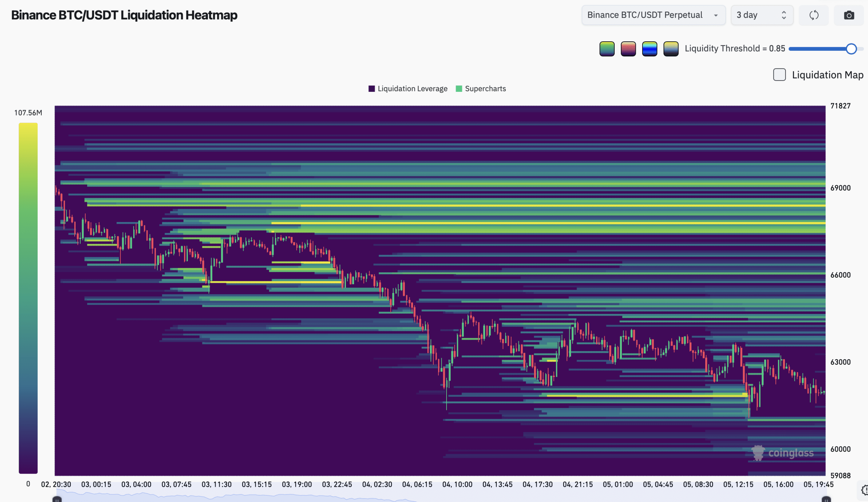Click the 107.56M scale maximum label
868x502 pixels.
pos(28,113)
